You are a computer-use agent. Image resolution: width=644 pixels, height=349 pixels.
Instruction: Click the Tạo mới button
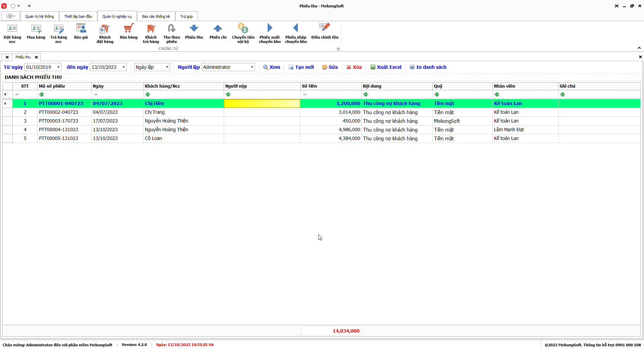coord(301,67)
